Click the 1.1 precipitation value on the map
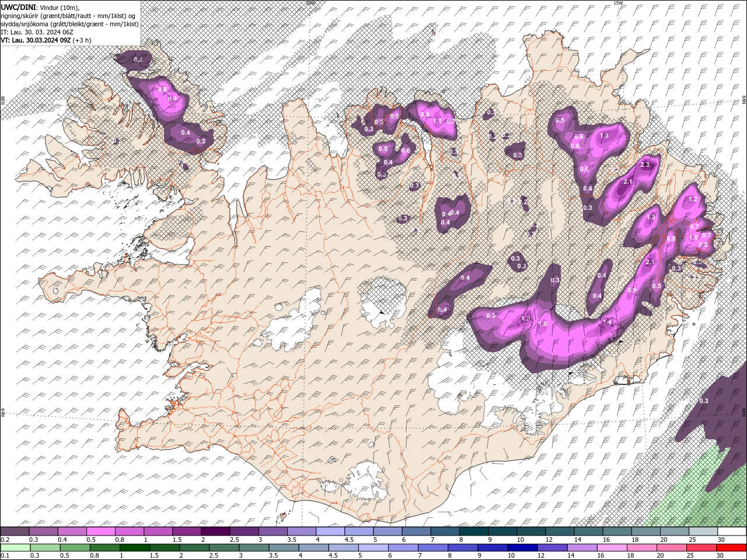 click(x=437, y=121)
